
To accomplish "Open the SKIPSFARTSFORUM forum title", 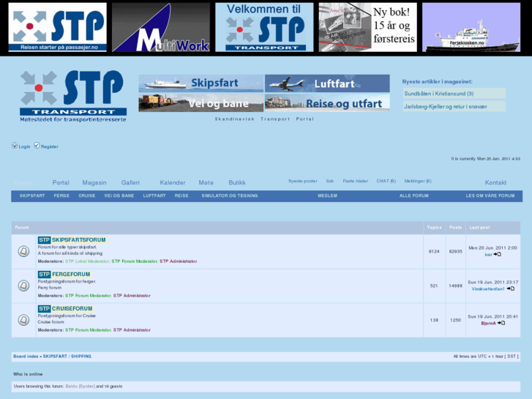I will [x=79, y=239].
